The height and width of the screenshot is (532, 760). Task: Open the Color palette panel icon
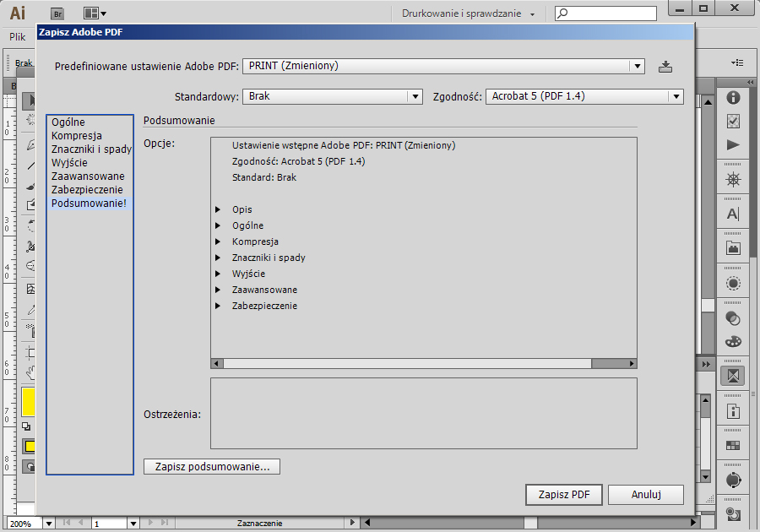point(733,342)
